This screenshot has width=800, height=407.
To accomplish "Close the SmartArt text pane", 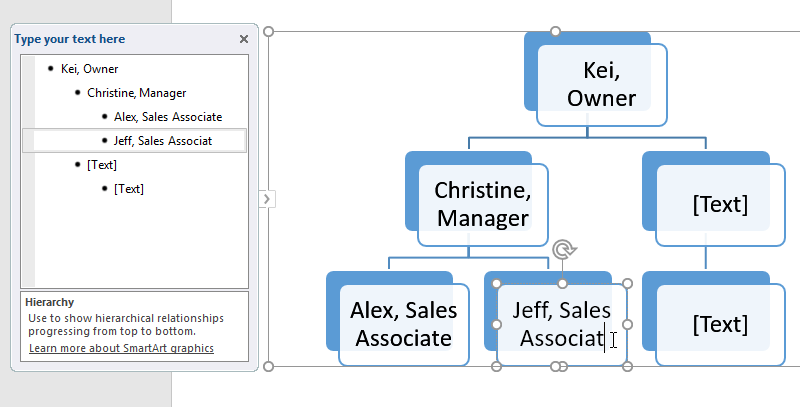I will point(244,39).
